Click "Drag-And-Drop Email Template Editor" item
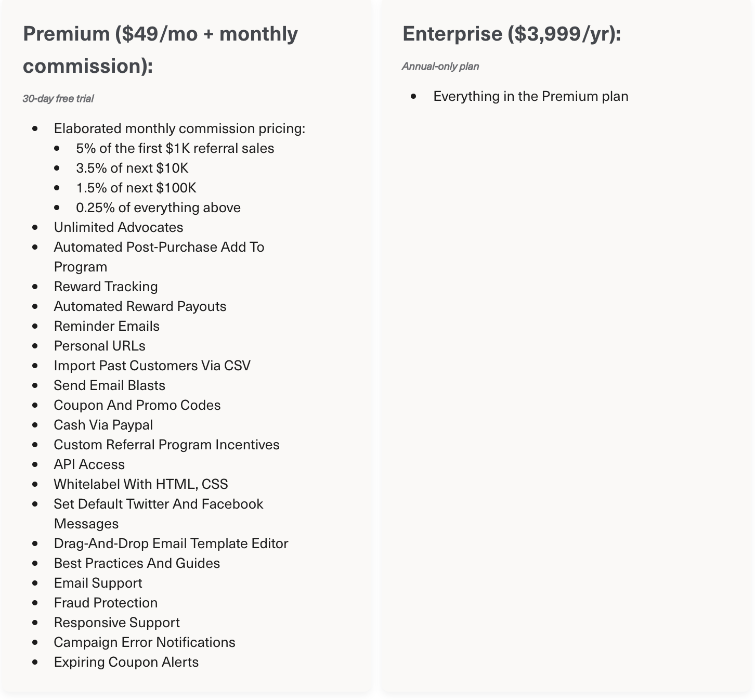Viewport: 755px width, 700px height. coord(171,543)
